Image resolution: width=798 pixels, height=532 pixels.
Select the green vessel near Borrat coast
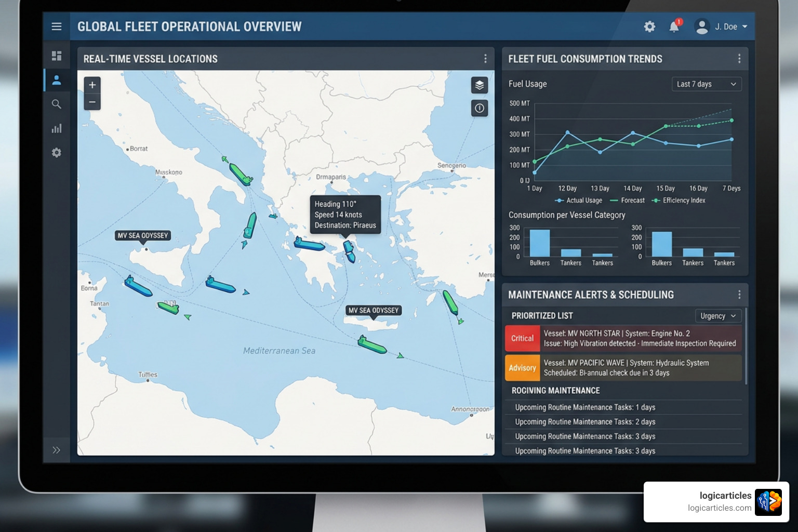tap(240, 174)
